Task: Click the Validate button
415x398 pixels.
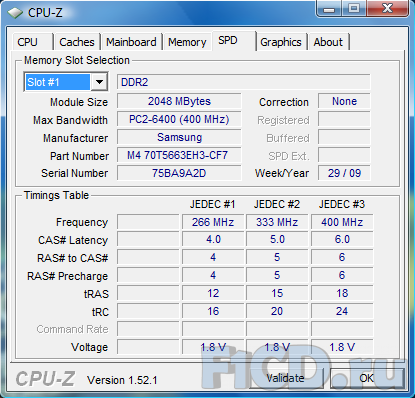Action: [x=285, y=378]
